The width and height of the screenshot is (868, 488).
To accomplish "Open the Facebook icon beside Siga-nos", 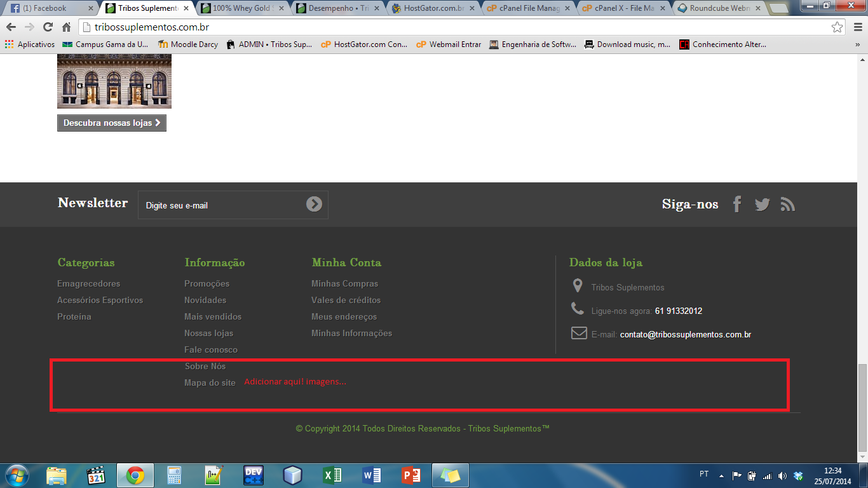I will point(737,204).
